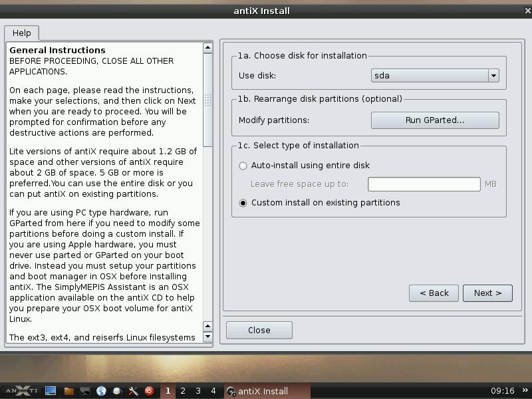This screenshot has height=399, width=532.
Task: Switch to workspace 2
Action: pos(183,391)
